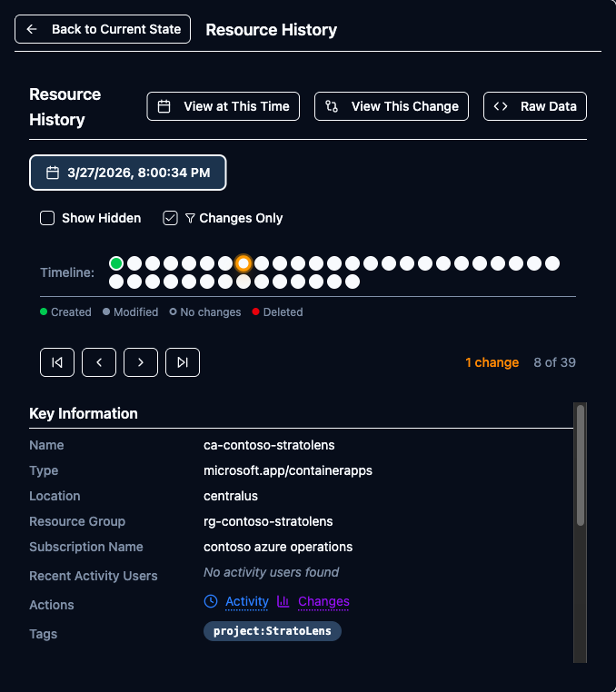Click the Modified legend entry
This screenshot has height=692, width=616.
click(130, 312)
